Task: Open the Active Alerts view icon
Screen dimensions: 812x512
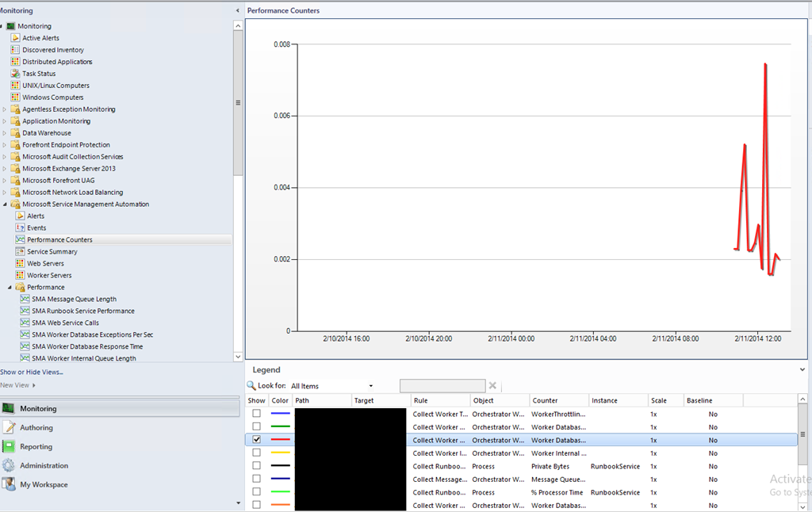Action: click(x=15, y=38)
